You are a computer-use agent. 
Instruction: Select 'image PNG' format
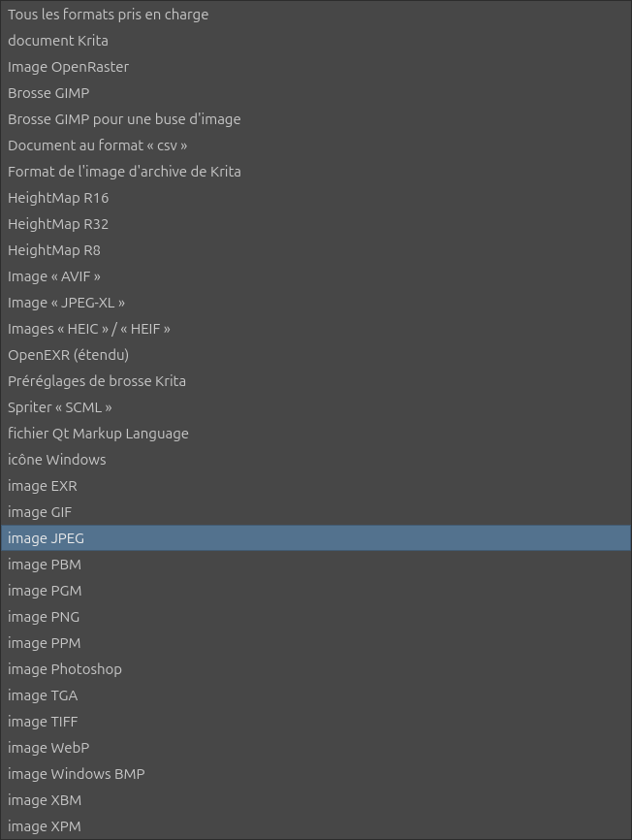click(316, 617)
